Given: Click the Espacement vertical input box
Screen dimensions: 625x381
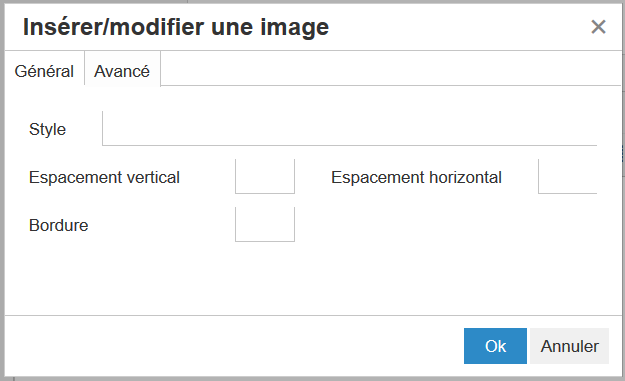Looking at the screenshot, I should tap(265, 177).
